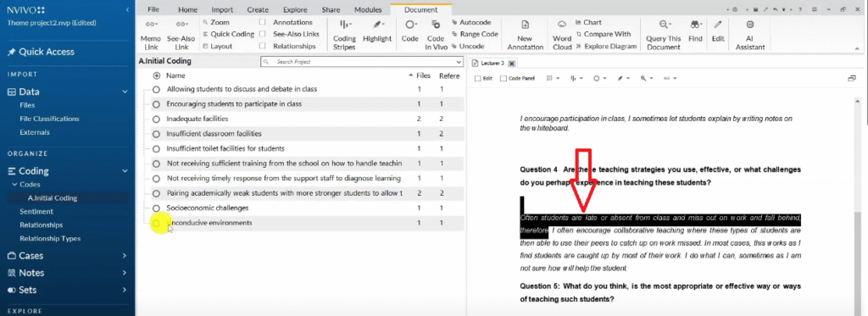
Task: Open the AI Assistant
Action: pos(750,36)
